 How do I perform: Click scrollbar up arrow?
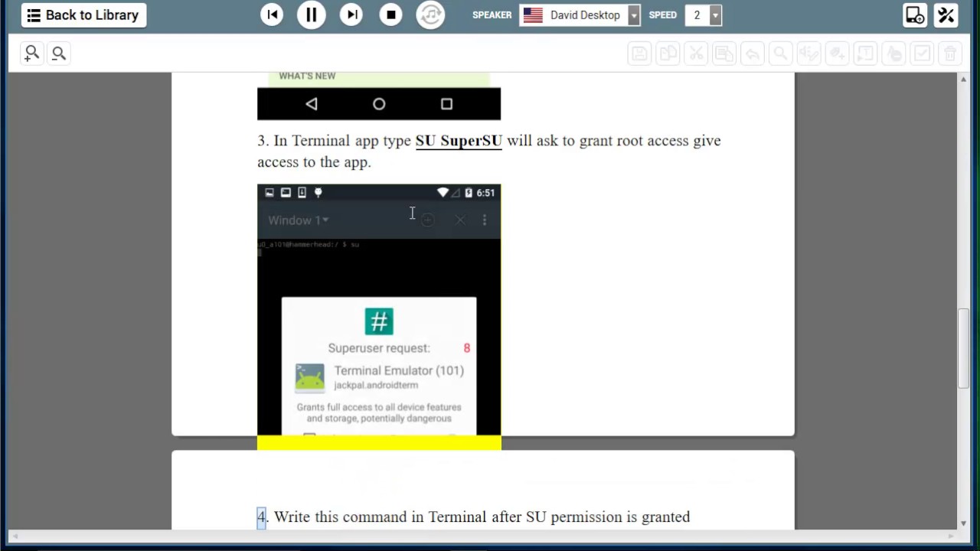(964, 79)
